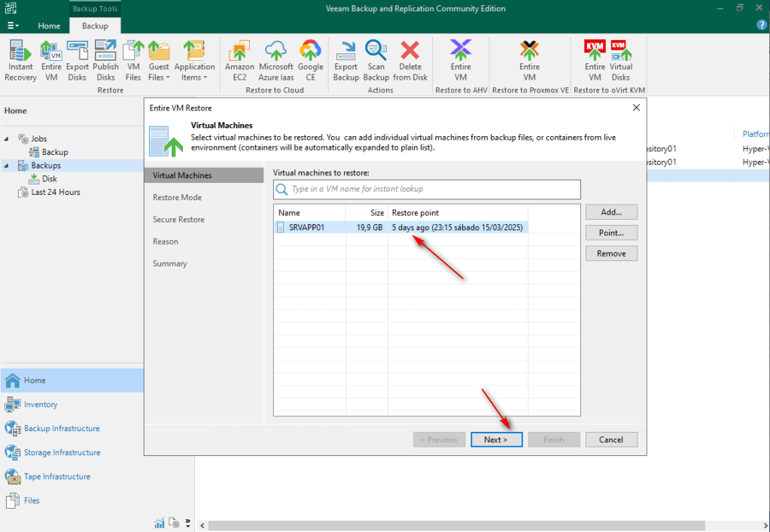Click the Microsoft Azure IaaS icon

(x=275, y=60)
